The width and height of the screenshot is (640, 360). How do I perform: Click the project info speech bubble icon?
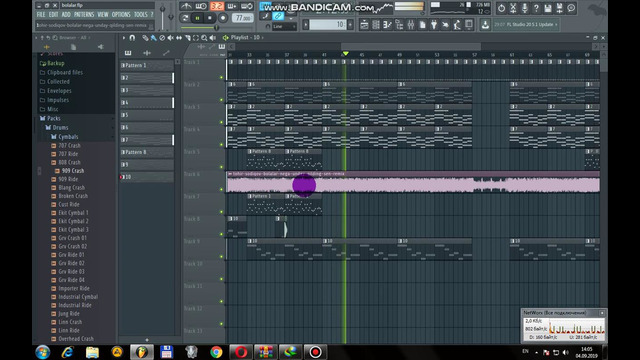coord(571,8)
